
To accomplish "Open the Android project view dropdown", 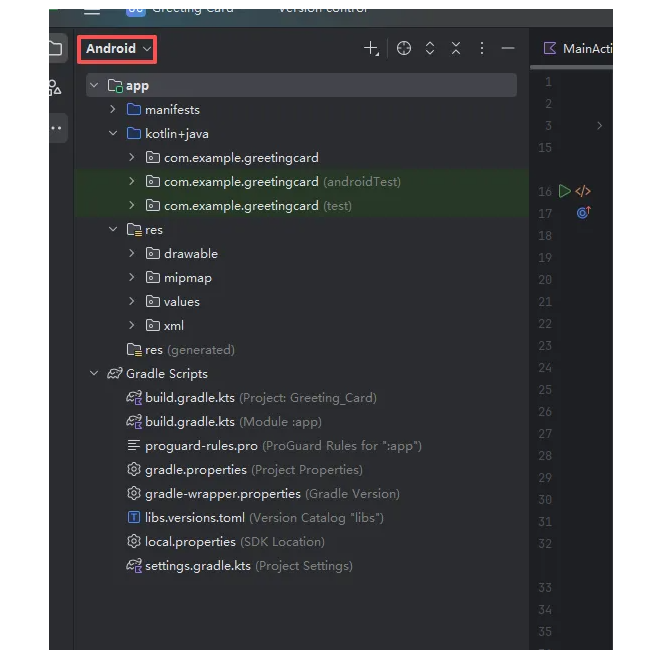I will click(117, 49).
